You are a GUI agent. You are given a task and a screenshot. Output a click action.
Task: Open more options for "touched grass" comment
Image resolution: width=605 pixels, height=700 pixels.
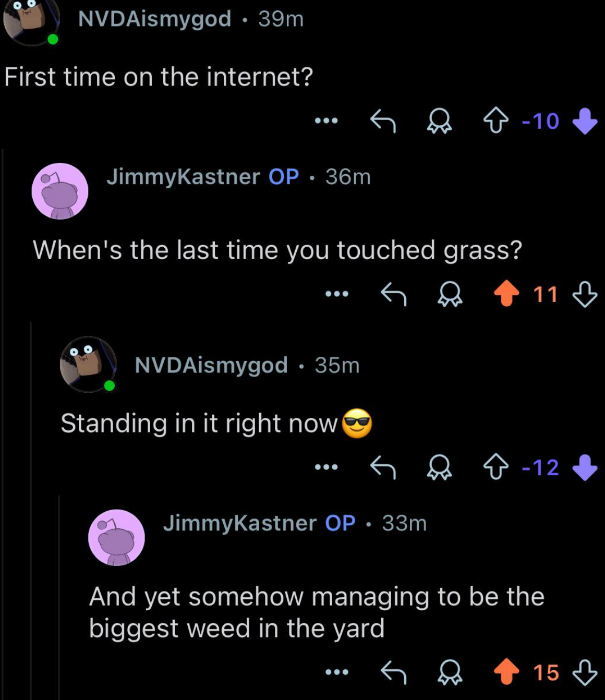tap(337, 295)
